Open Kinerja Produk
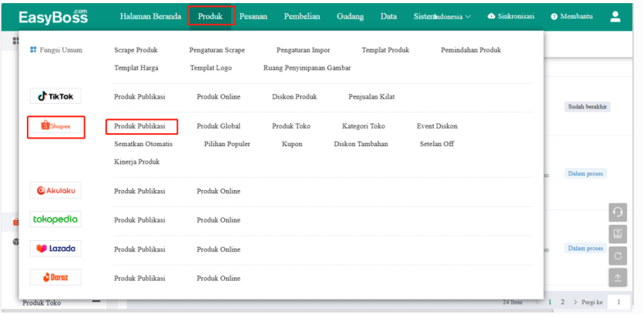 point(137,162)
